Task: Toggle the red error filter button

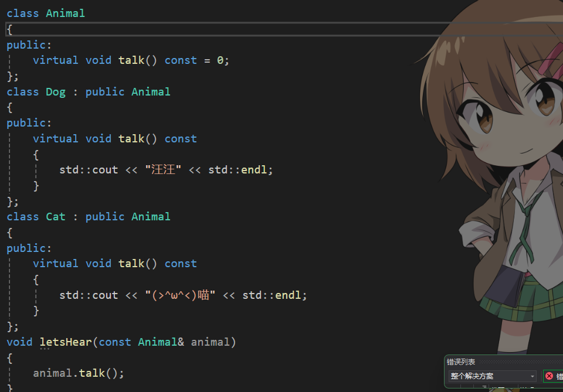Action: click(x=553, y=376)
